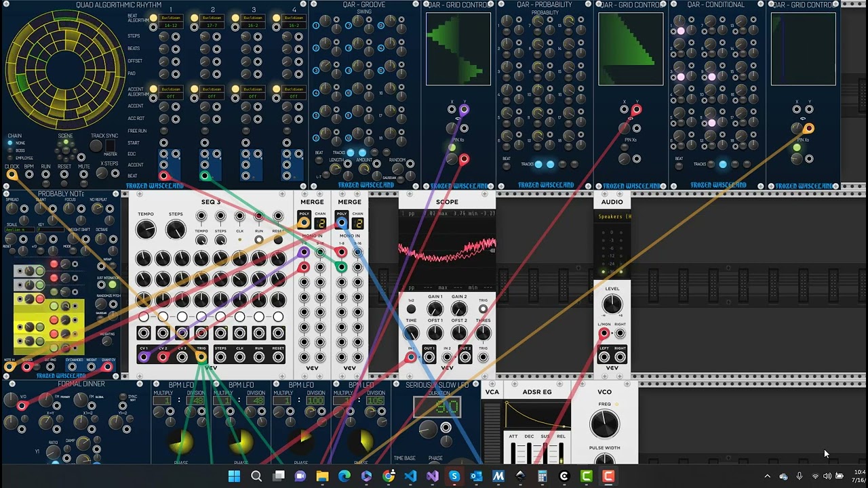Click the ADSR EG SUS slider
The height and width of the screenshot is (488, 868).
pyautogui.click(x=545, y=453)
